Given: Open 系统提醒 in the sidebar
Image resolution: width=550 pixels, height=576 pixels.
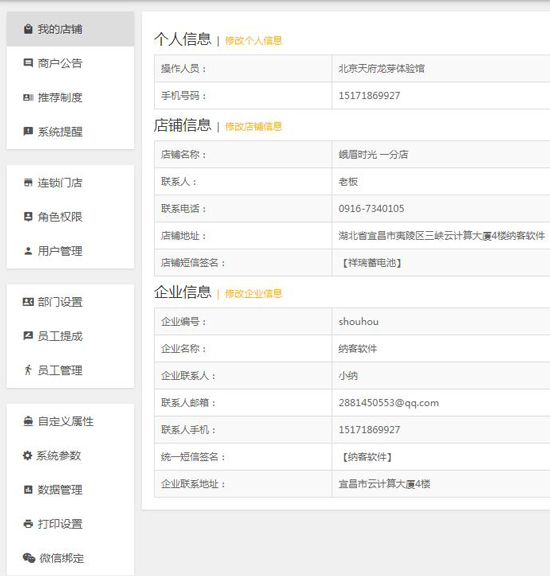Looking at the screenshot, I should (x=71, y=132).
